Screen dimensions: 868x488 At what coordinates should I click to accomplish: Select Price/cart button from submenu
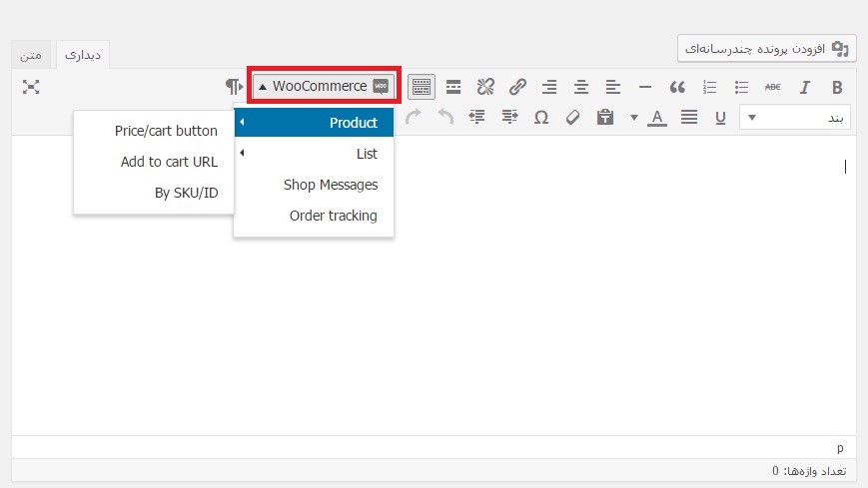point(166,131)
